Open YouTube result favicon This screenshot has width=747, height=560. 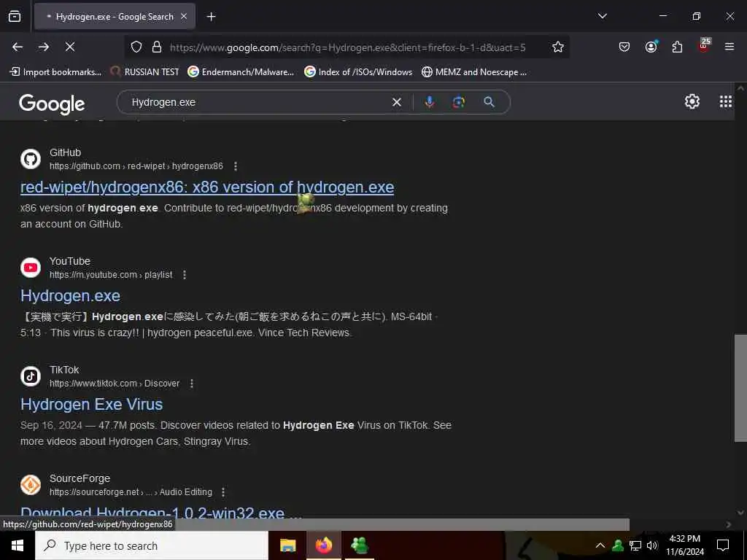[x=31, y=267]
